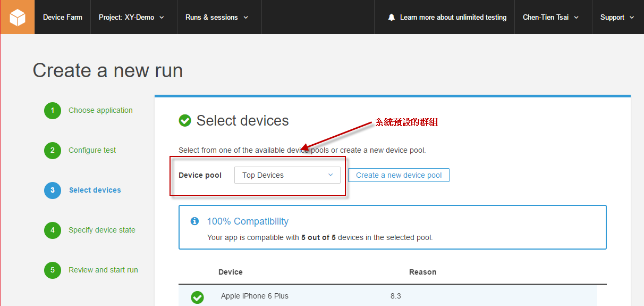Click step 2 circle icon
644x306 pixels.
coord(53,151)
